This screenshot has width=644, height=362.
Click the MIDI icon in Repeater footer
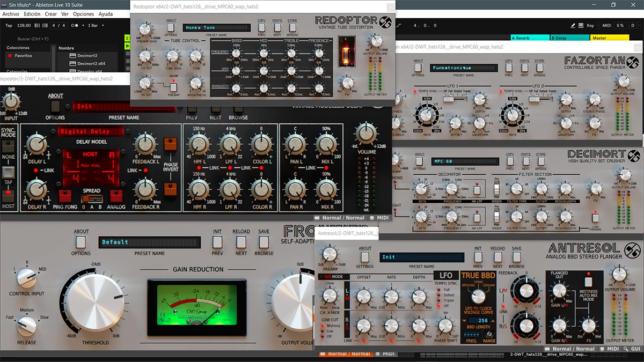point(371,218)
